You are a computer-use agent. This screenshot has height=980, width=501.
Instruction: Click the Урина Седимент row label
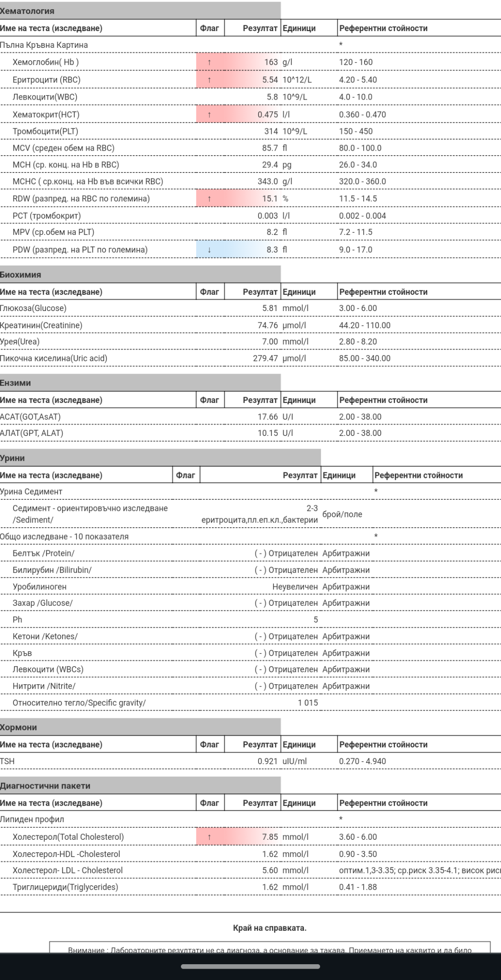click(x=31, y=492)
